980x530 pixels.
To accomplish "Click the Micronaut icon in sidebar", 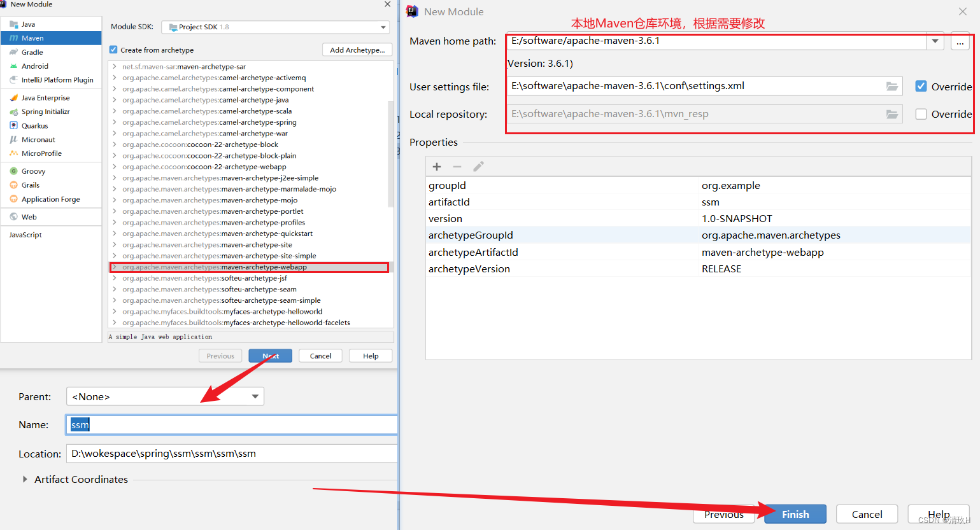I will click(x=13, y=139).
